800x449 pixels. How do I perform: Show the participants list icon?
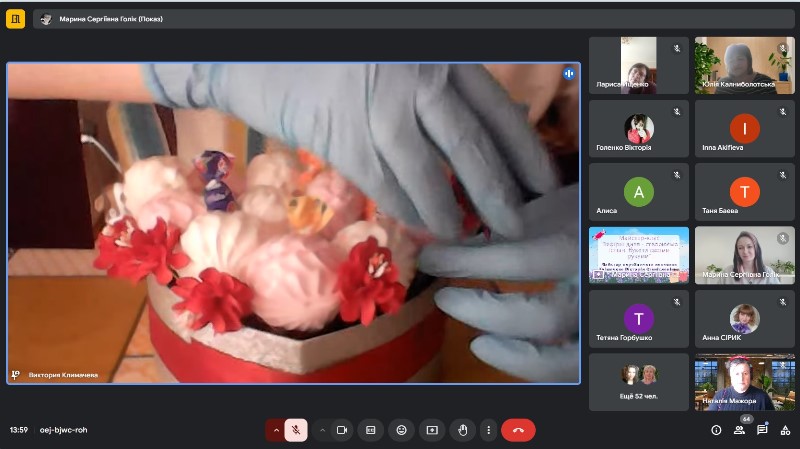click(x=739, y=430)
